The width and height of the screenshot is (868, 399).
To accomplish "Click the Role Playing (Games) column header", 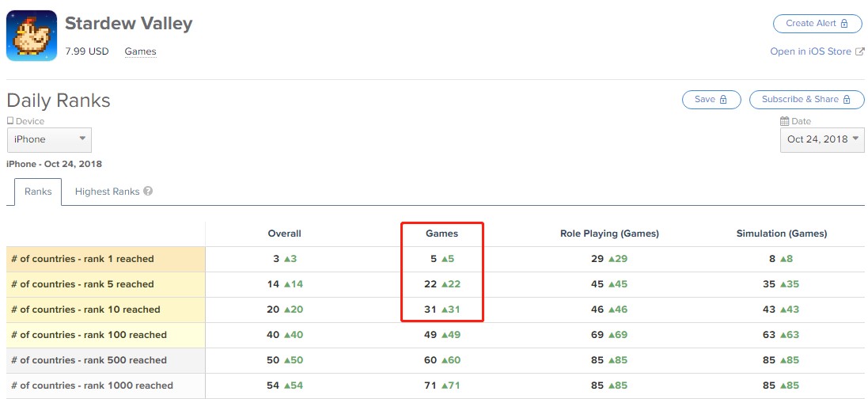I will (x=609, y=234).
